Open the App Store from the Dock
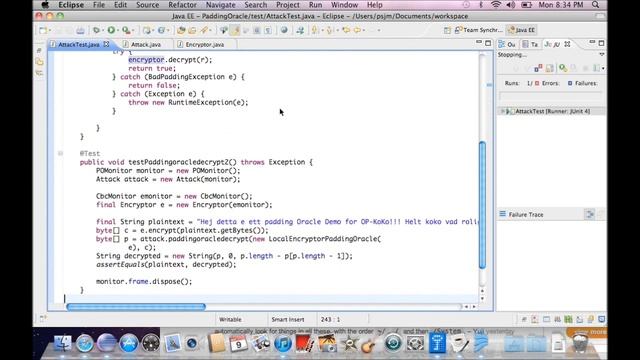Screen dimensions: 640x360 [129, 343]
